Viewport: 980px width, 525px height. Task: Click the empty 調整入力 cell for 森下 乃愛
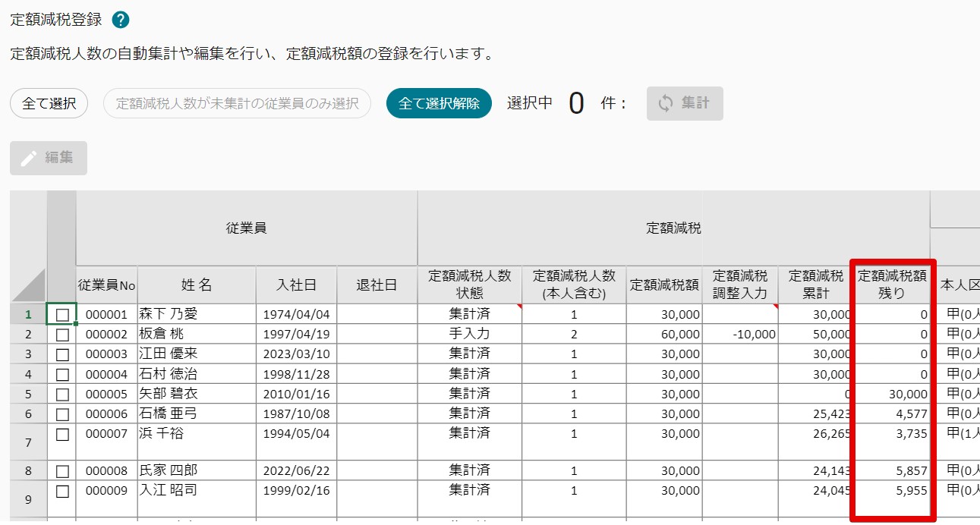coord(740,314)
